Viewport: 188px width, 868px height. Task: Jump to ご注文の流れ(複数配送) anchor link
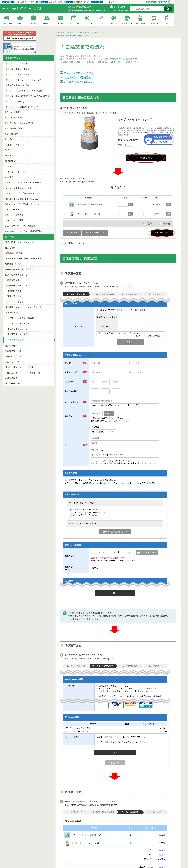[79, 82]
